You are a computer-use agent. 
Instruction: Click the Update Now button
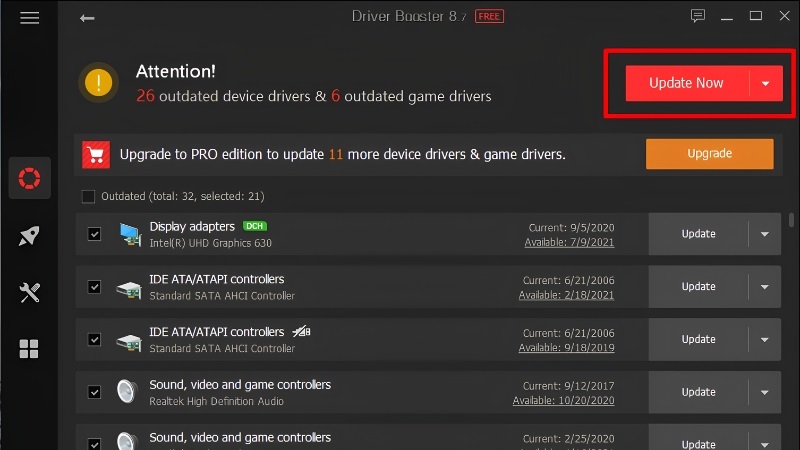[x=687, y=83]
